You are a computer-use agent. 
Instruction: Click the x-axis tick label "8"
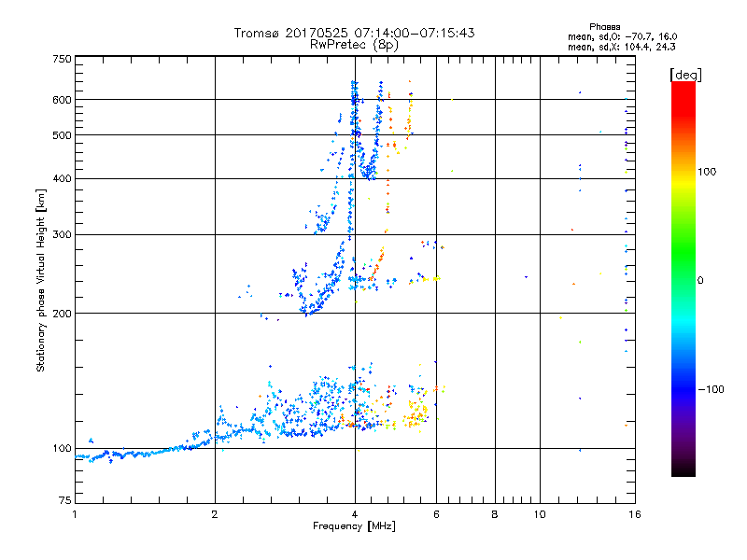495,514
